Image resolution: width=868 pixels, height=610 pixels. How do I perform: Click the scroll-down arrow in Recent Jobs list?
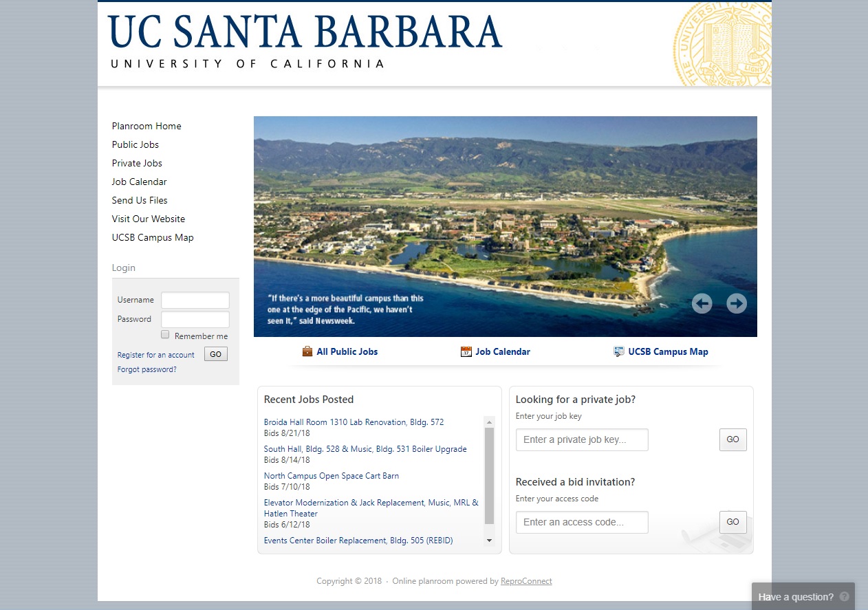tap(490, 541)
